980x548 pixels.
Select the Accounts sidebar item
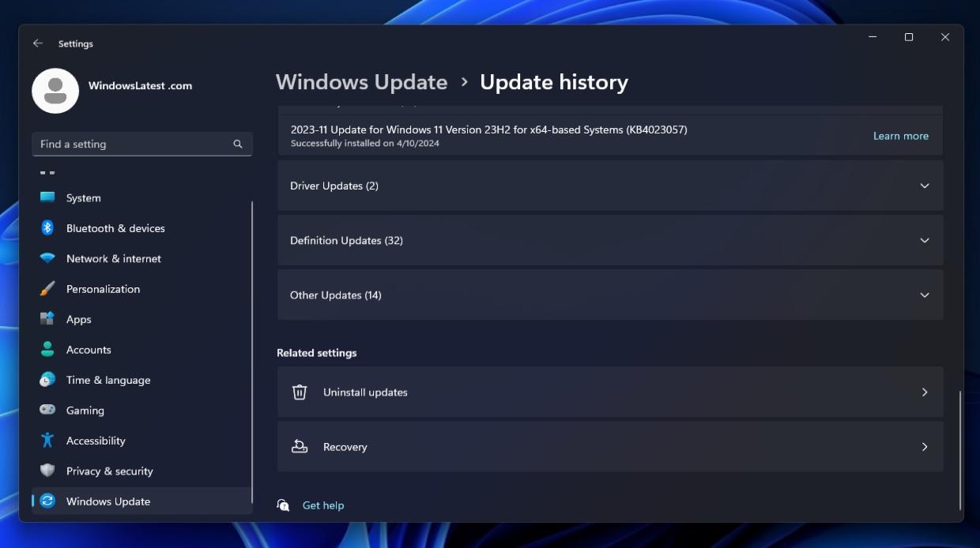tap(89, 350)
